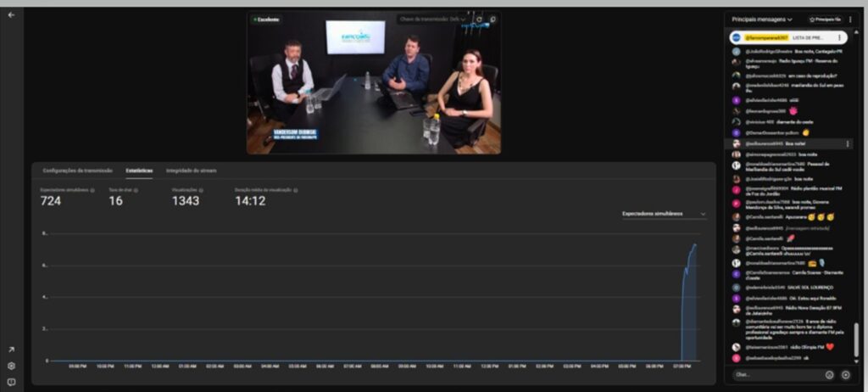Click the send icon beside the chat input

pos(845,374)
